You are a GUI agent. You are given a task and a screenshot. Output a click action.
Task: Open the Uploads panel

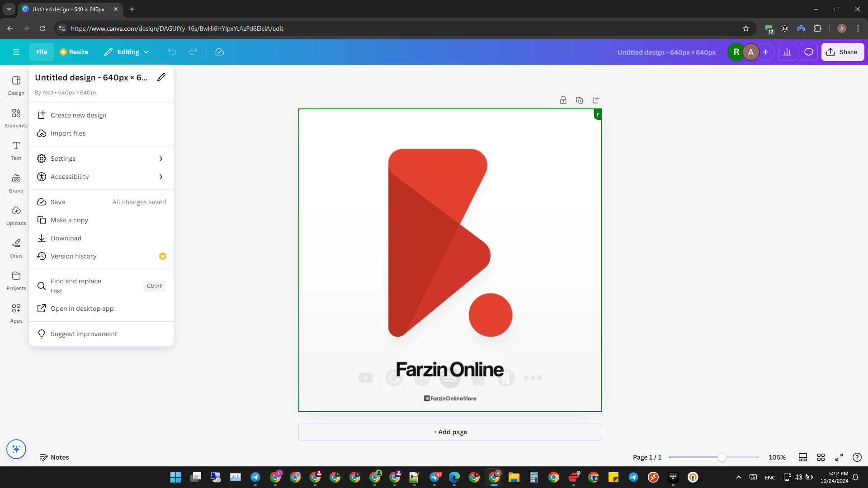point(16,216)
